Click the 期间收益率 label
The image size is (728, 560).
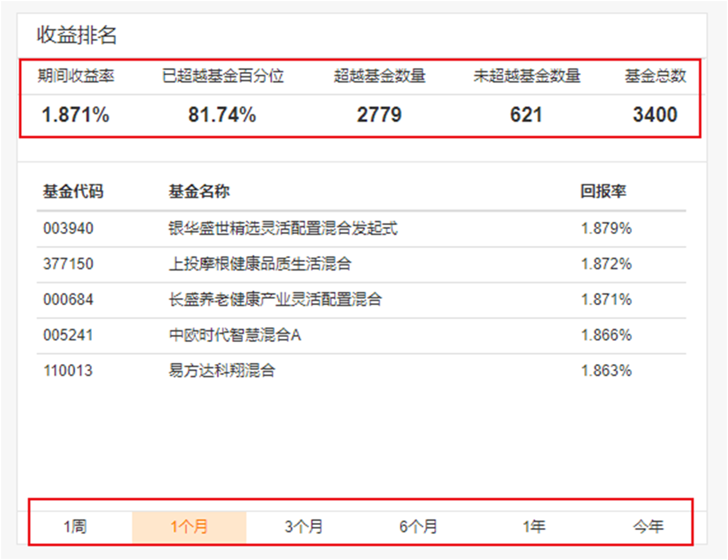point(76,76)
